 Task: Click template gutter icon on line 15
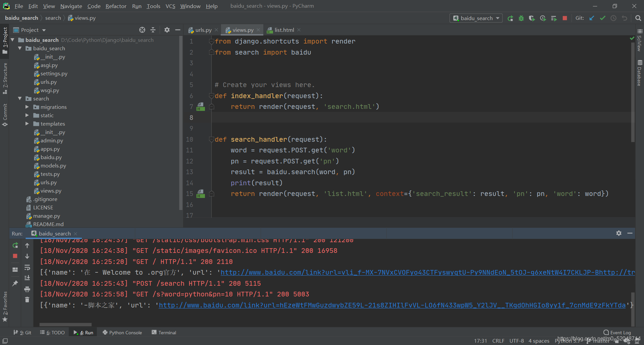tap(201, 194)
